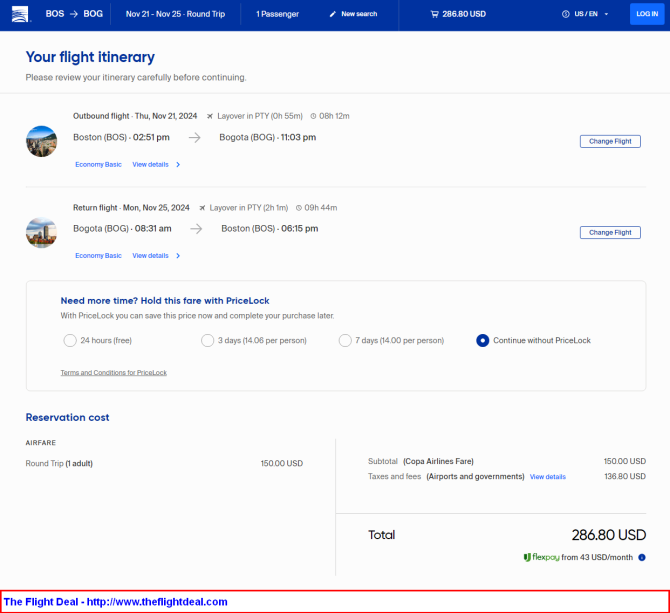Change the return flight
Screen dimensions: 670x613
[610, 232]
